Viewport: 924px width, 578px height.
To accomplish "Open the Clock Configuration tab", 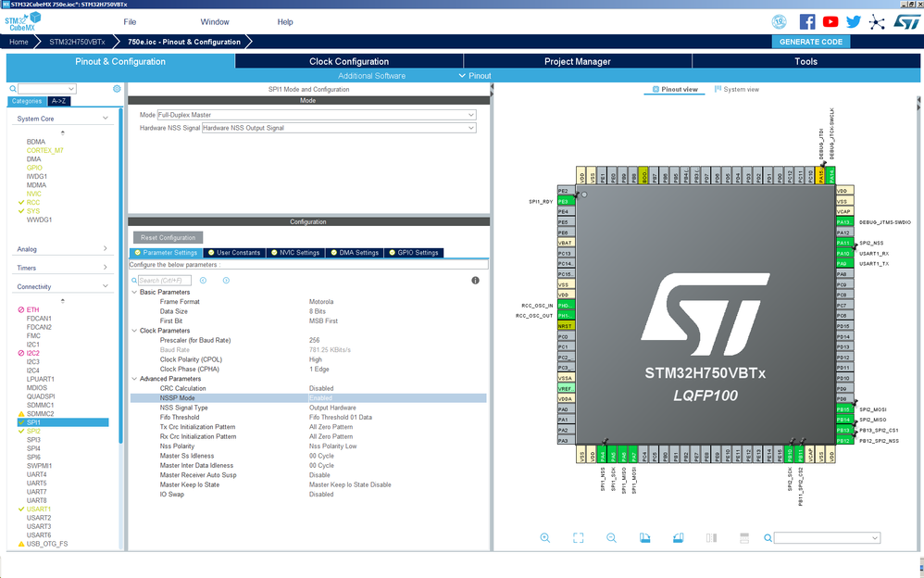I will click(348, 61).
